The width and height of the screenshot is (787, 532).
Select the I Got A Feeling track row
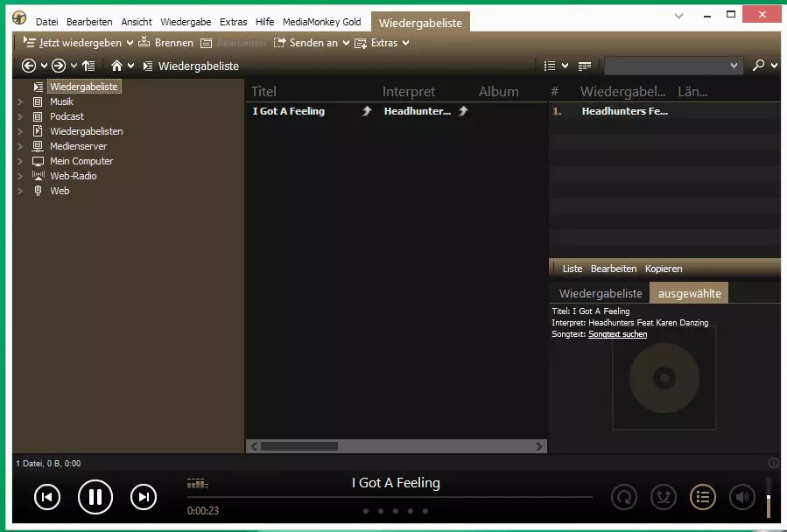coord(397,111)
